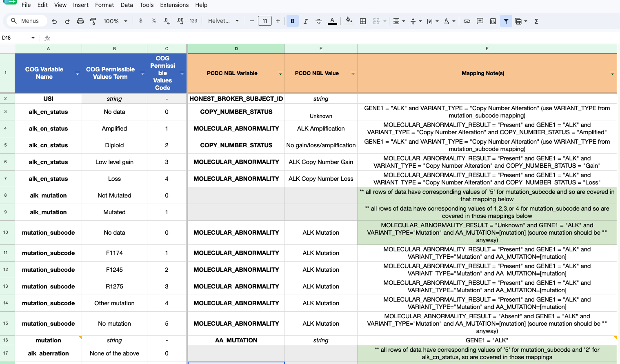Viewport: 620px width, 364px height.
Task: Choose a cell fill color
Action: tap(349, 21)
